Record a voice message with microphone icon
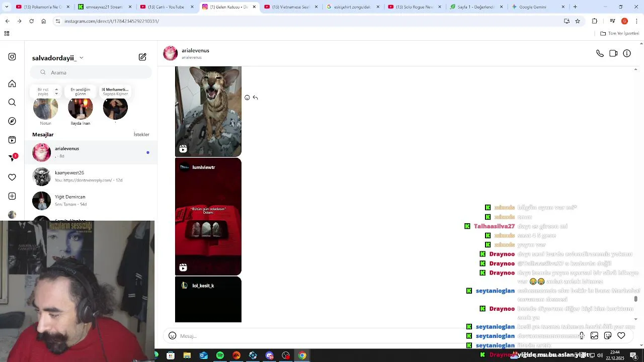Viewport: 644px width, 362px height. [x=582, y=335]
